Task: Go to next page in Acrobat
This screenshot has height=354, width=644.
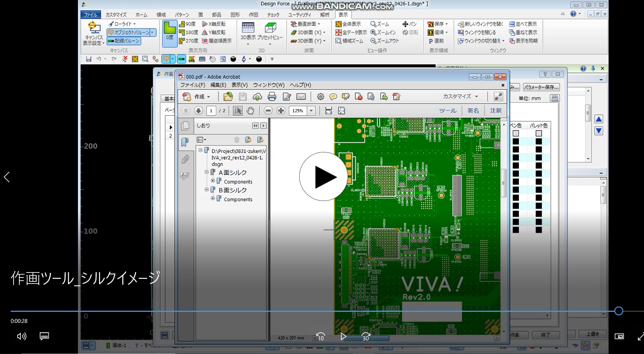Action: click(198, 111)
